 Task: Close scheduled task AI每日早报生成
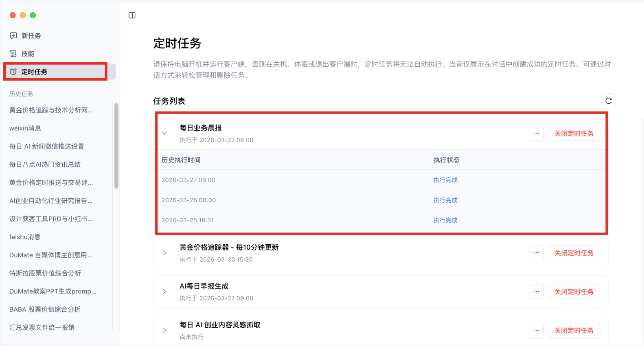point(574,292)
